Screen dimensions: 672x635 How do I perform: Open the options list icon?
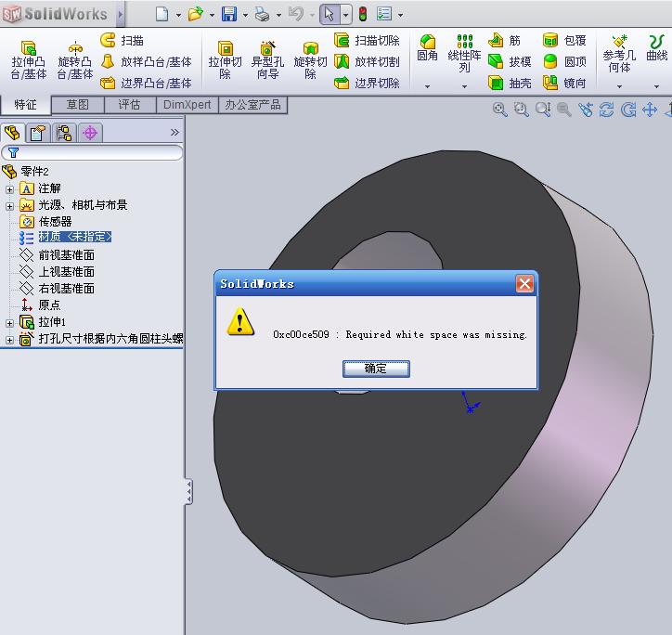tap(384, 14)
